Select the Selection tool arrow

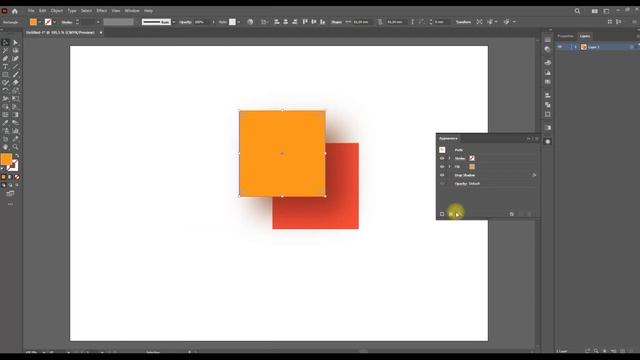(5, 42)
